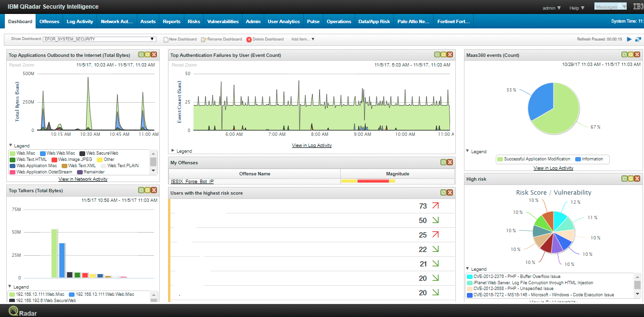Pop out the My Offenses panel
Image resolution: width=644 pixels, height=317 pixels.
443,162
